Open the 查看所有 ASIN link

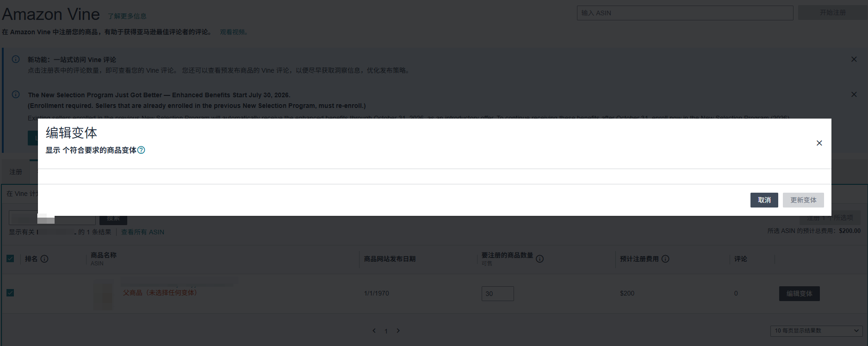point(143,232)
